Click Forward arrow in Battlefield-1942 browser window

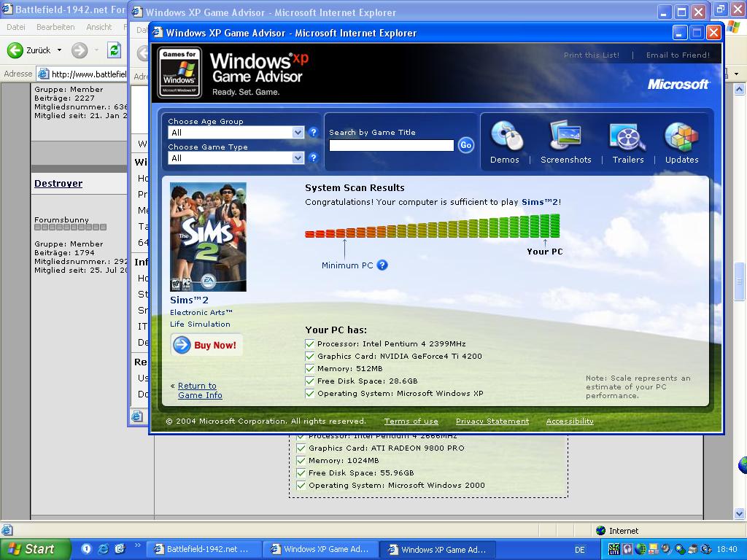pyautogui.click(x=80, y=50)
